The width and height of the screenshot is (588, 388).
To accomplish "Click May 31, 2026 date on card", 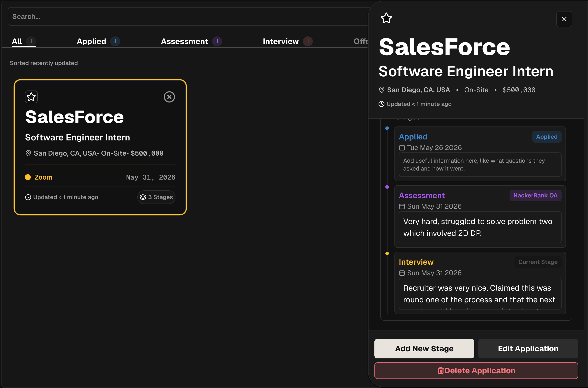I will coord(151,177).
